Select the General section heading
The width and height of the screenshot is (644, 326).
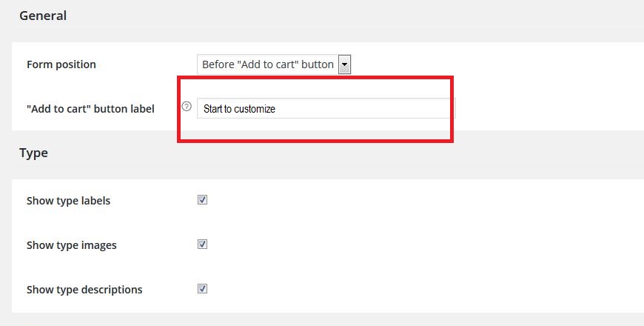[x=43, y=16]
